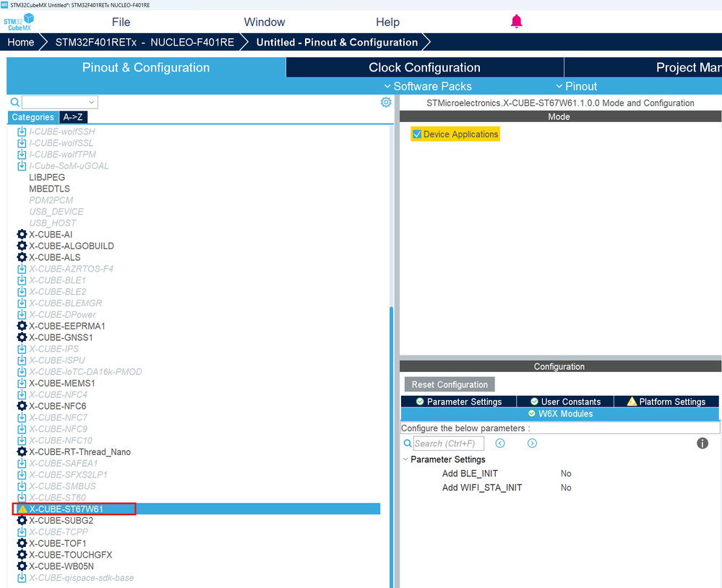Click the parameter Search (Ctrl+F) field
Screen dimensions: 722x588
[449, 444]
